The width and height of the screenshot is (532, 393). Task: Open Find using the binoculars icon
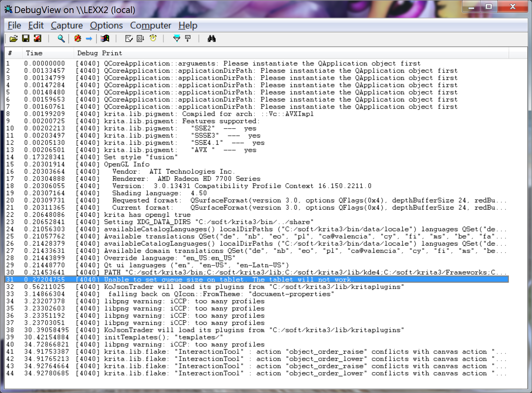pyautogui.click(x=212, y=38)
